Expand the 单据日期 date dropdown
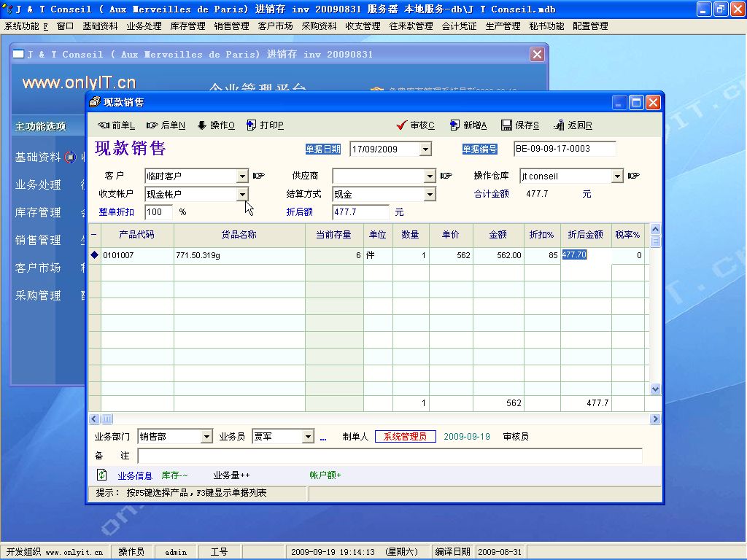The width and height of the screenshot is (747, 560). coord(425,149)
